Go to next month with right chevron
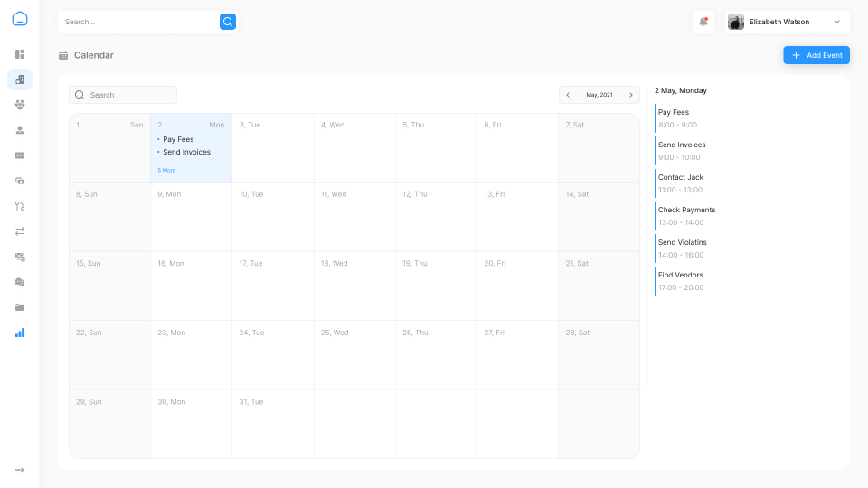The image size is (868, 488). pos(631,95)
